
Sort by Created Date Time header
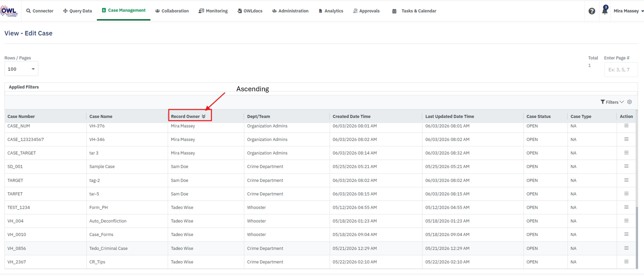pyautogui.click(x=352, y=116)
